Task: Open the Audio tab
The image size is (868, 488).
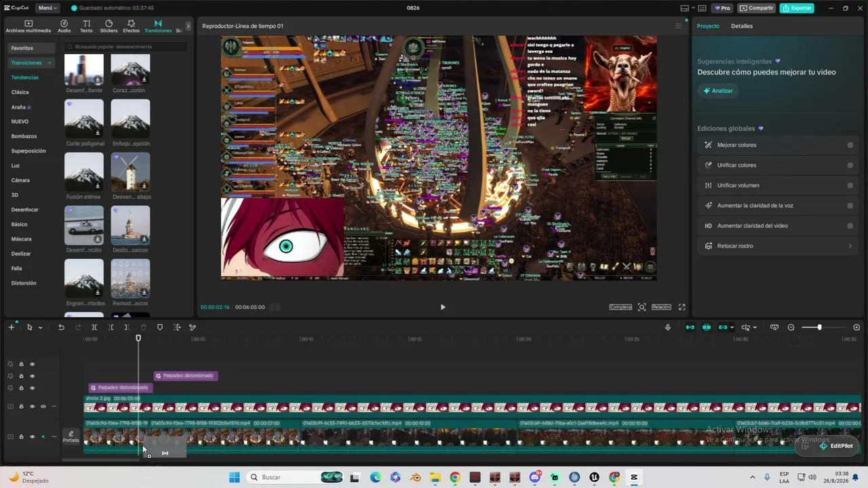Action: (x=64, y=26)
